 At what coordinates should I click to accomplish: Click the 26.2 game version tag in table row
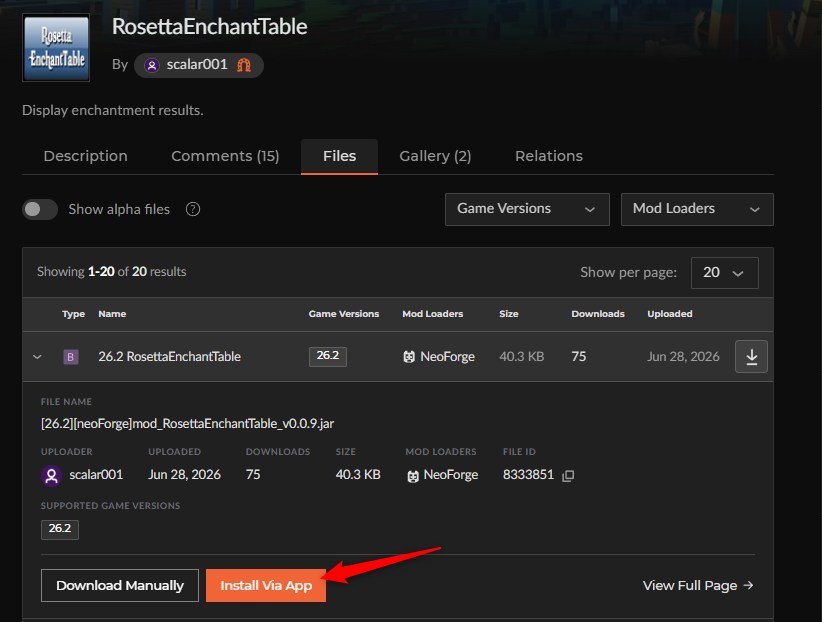(328, 356)
